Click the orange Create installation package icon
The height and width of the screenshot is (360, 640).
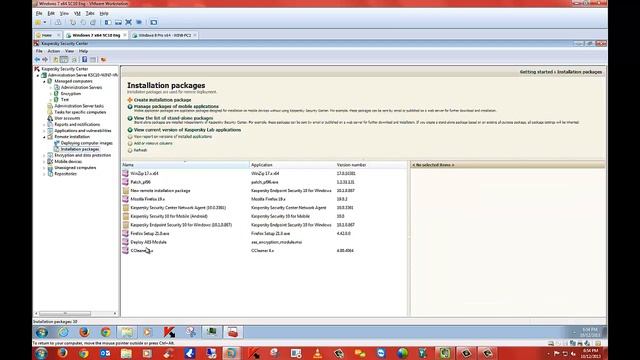click(x=130, y=100)
